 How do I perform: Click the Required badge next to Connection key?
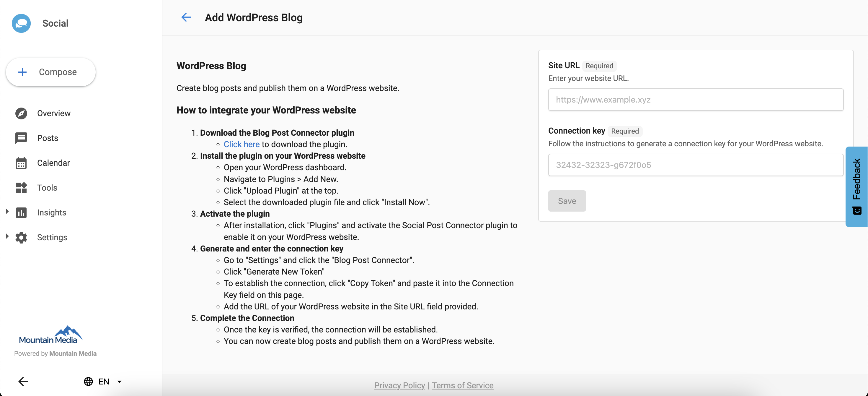click(x=625, y=131)
